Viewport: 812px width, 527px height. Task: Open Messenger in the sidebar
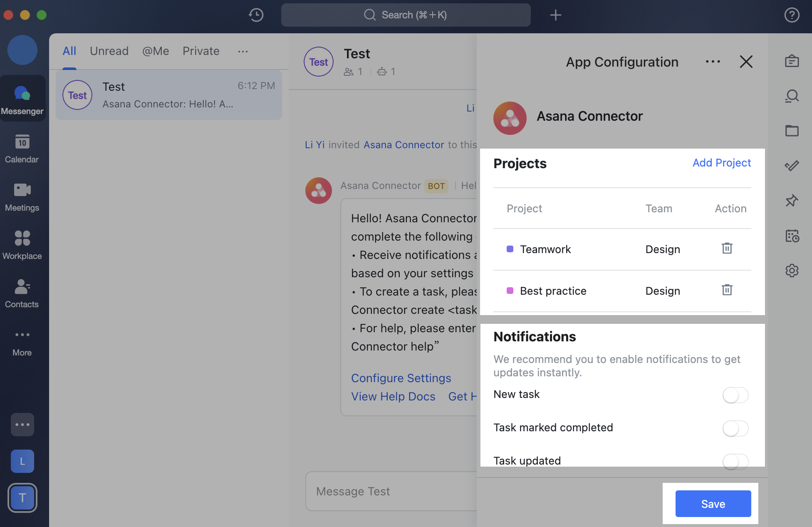point(22,99)
